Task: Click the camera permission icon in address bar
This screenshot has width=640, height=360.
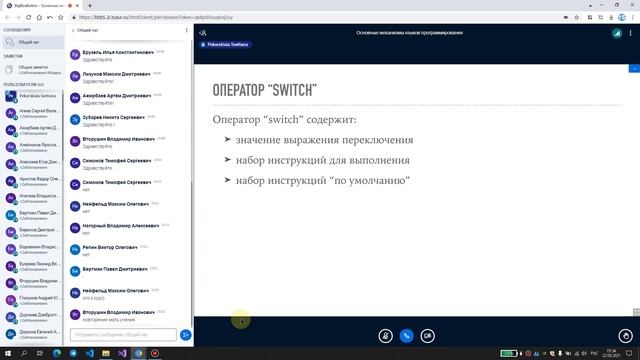Action: pyautogui.click(x=566, y=18)
